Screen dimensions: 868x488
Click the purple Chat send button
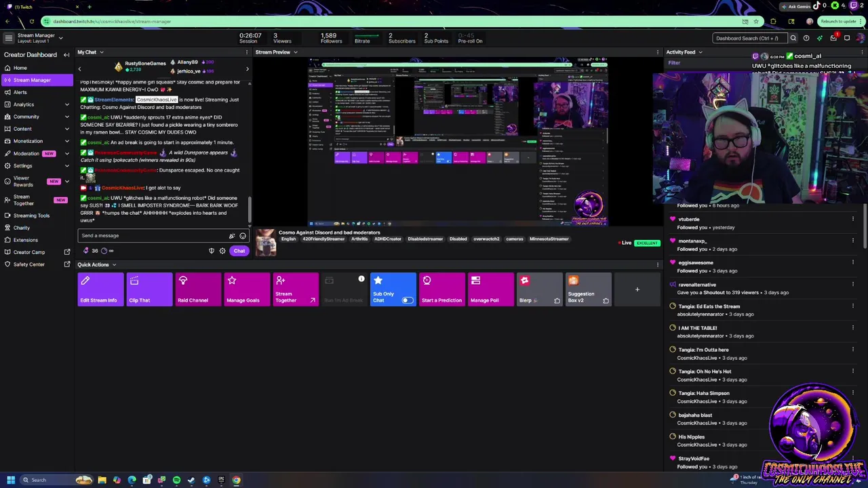click(239, 251)
